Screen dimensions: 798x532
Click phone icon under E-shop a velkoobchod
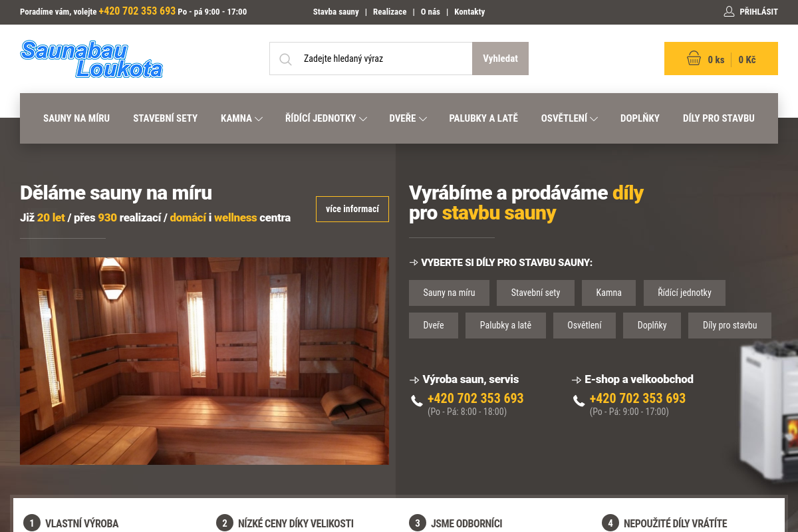(579, 400)
